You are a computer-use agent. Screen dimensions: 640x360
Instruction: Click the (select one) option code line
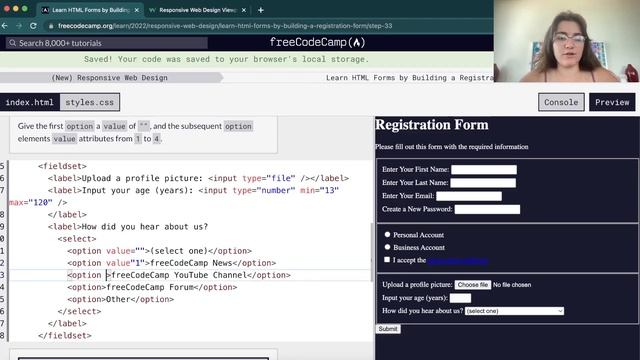point(160,251)
